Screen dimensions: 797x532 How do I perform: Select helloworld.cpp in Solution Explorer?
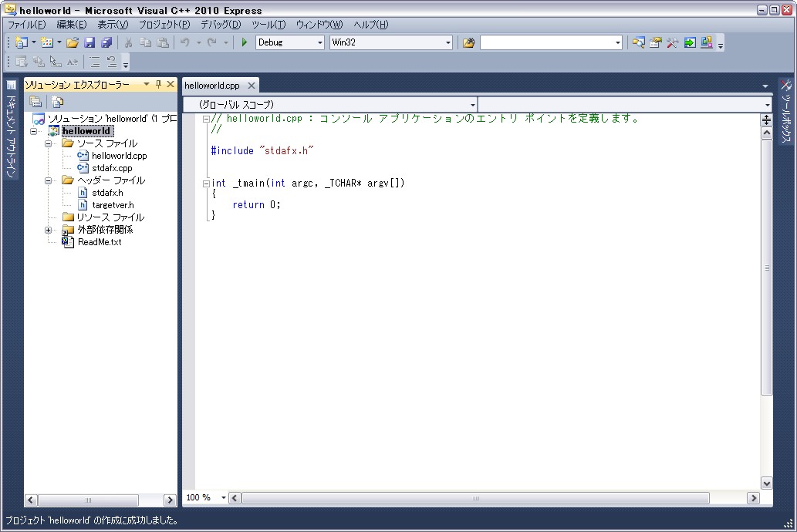[120, 156]
